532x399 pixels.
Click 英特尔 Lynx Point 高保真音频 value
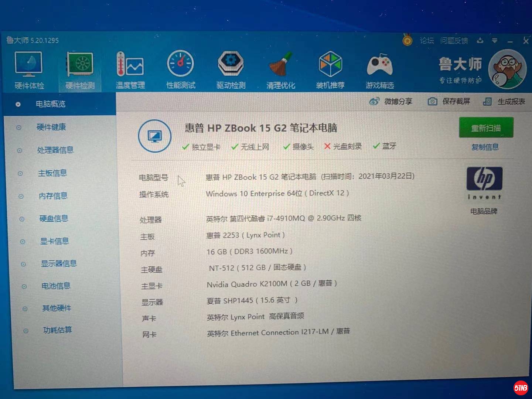click(255, 317)
